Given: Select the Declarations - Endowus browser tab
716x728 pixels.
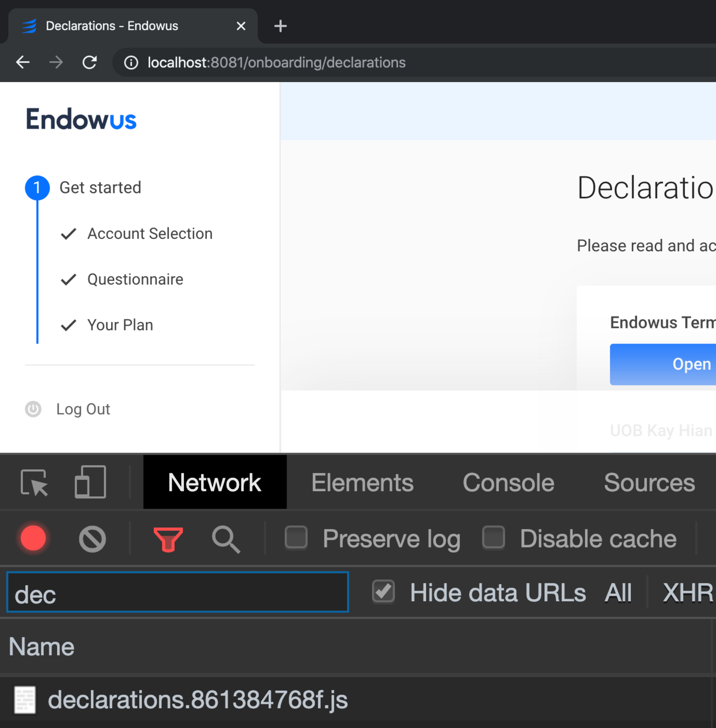Looking at the screenshot, I should (x=133, y=26).
